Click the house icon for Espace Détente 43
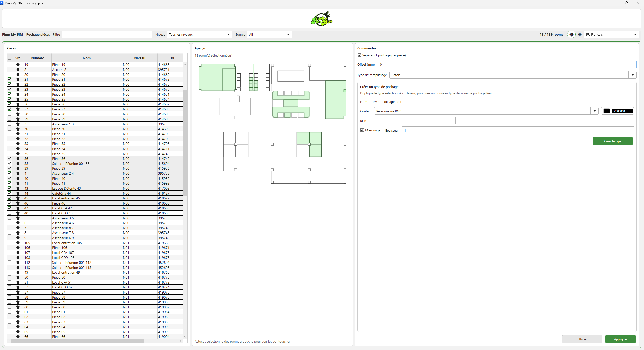The height and width of the screenshot is (350, 644). pos(18,188)
